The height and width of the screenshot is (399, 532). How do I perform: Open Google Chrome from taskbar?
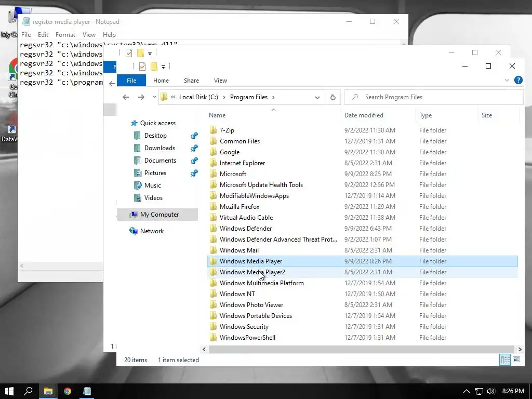(68, 391)
